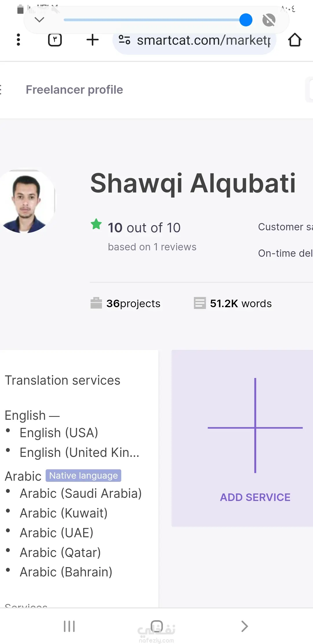Go to the browser home page

295,40
